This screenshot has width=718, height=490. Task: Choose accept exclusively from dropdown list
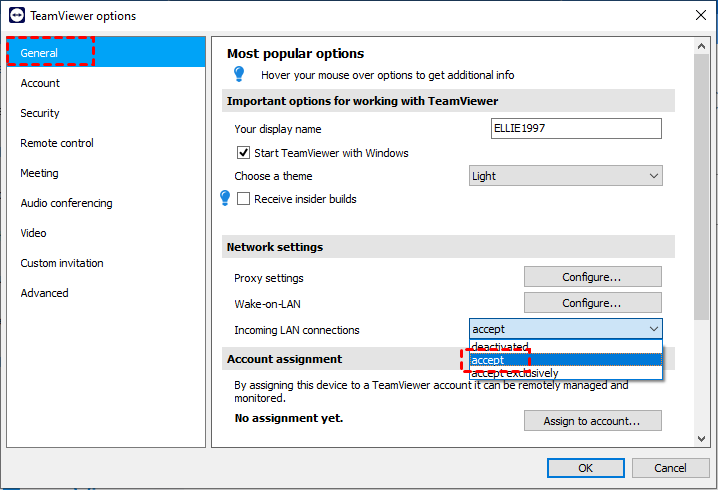click(x=515, y=373)
